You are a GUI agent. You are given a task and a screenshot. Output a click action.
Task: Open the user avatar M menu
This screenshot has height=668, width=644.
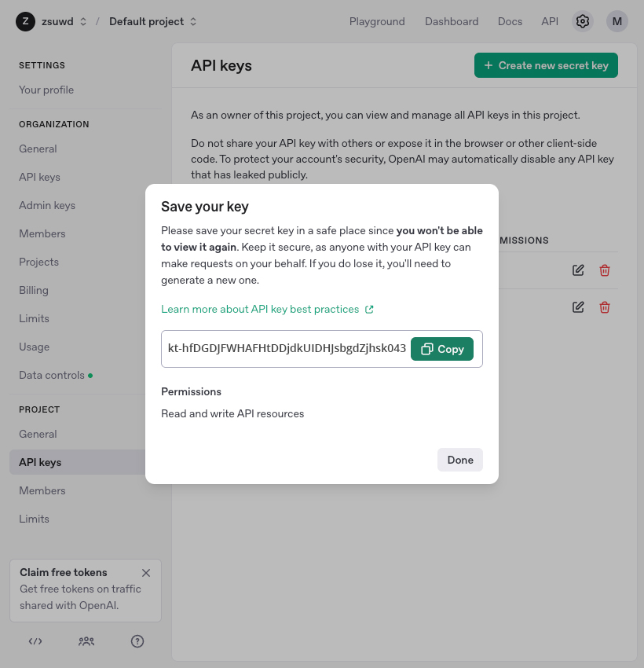(x=617, y=21)
